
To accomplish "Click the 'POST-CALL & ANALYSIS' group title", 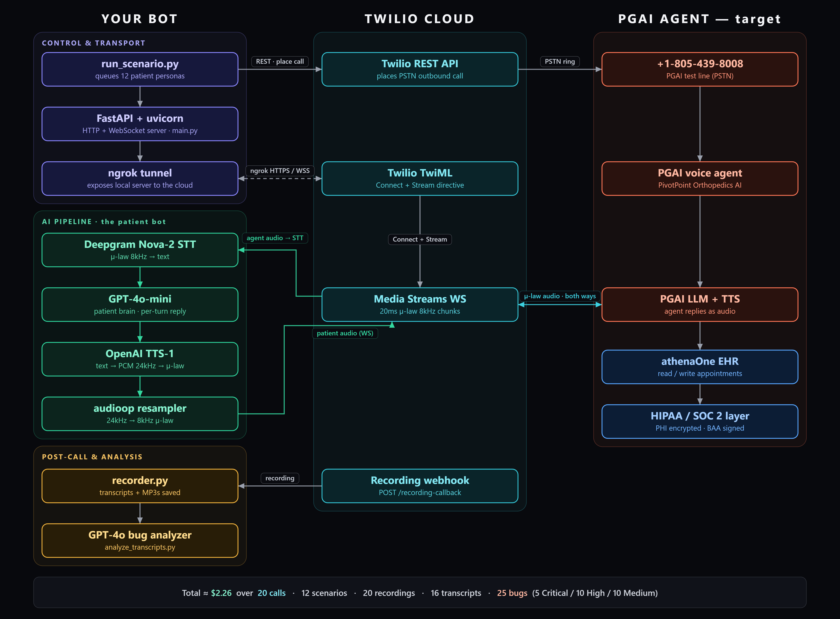I will pyautogui.click(x=92, y=457).
